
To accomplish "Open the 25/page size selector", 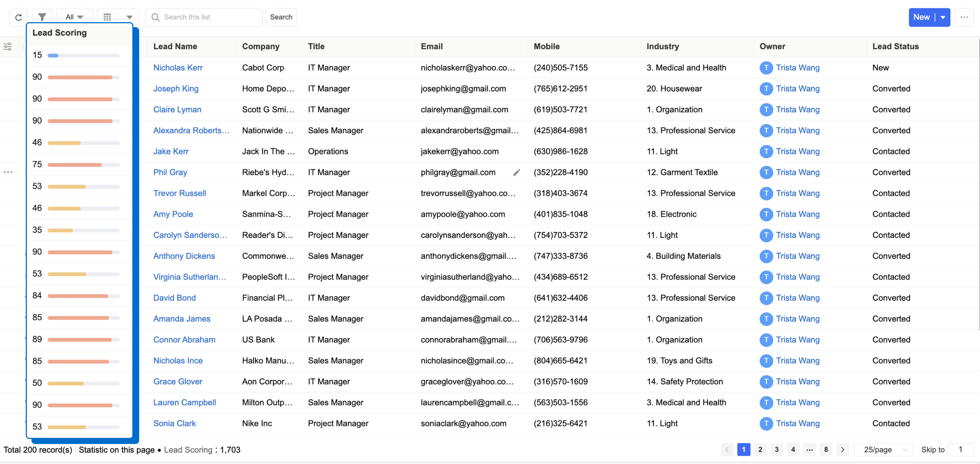I will click(x=883, y=450).
